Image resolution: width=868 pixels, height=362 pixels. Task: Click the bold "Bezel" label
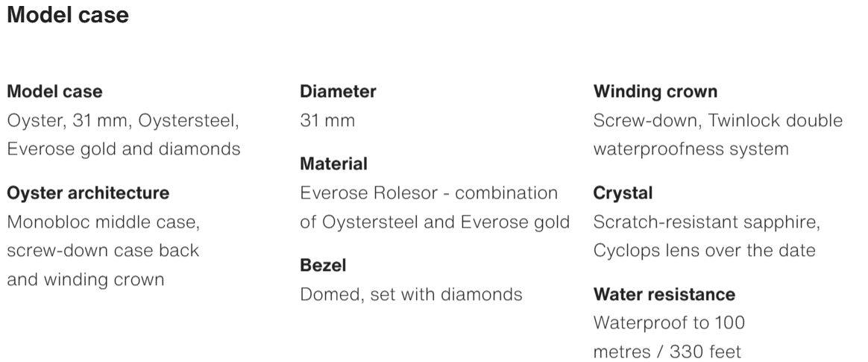[x=323, y=265]
